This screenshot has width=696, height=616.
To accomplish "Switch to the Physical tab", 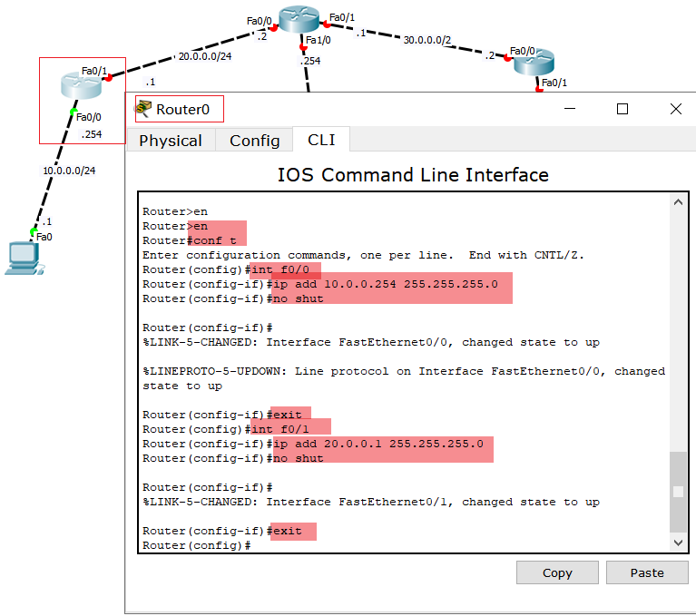I will coord(171,141).
